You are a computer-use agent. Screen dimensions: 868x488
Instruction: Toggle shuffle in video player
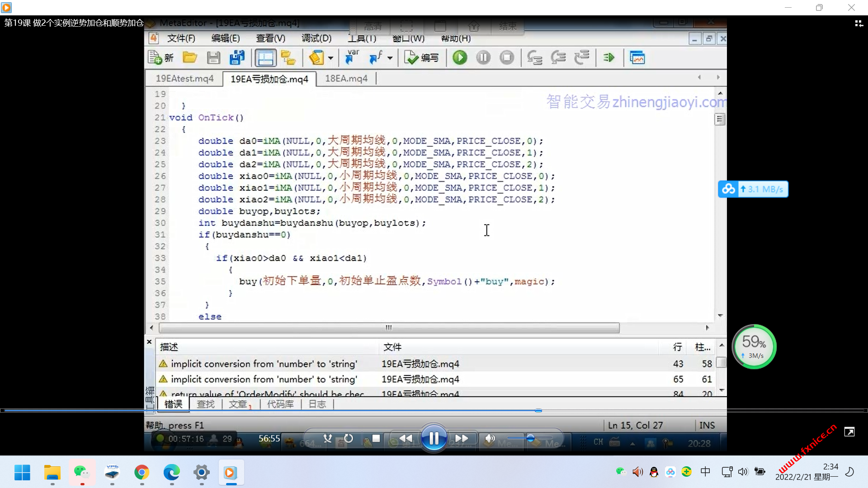click(328, 438)
